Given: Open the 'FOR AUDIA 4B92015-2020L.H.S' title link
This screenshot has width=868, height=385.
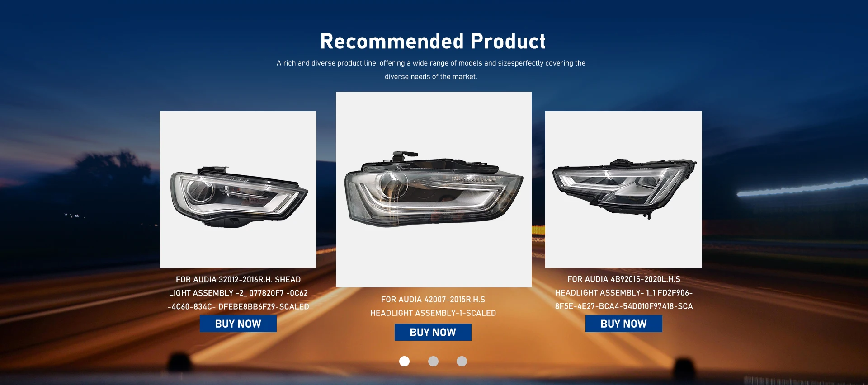Looking at the screenshot, I should point(624,279).
